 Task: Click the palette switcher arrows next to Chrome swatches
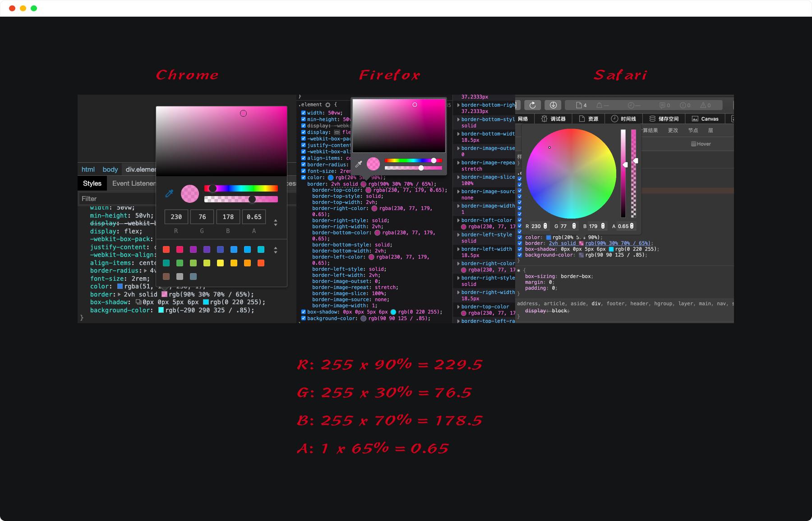(x=276, y=250)
